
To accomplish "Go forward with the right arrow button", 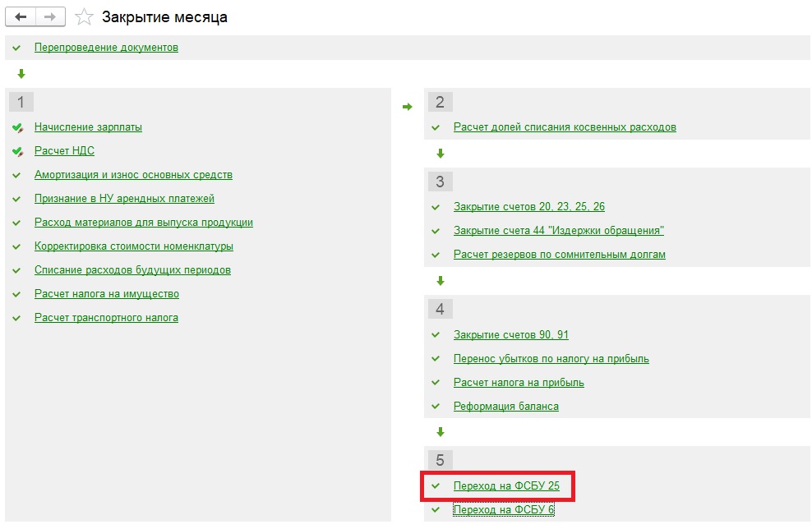I will 50,16.
